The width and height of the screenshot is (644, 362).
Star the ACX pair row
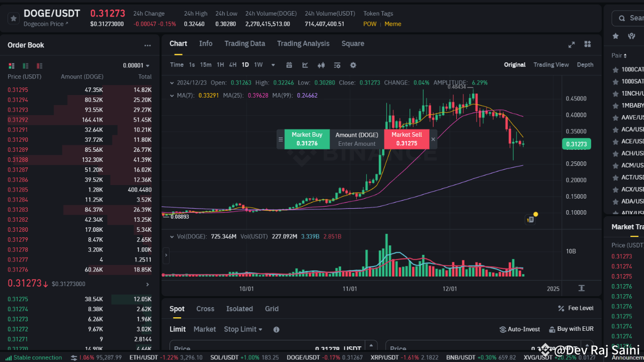tap(615, 190)
